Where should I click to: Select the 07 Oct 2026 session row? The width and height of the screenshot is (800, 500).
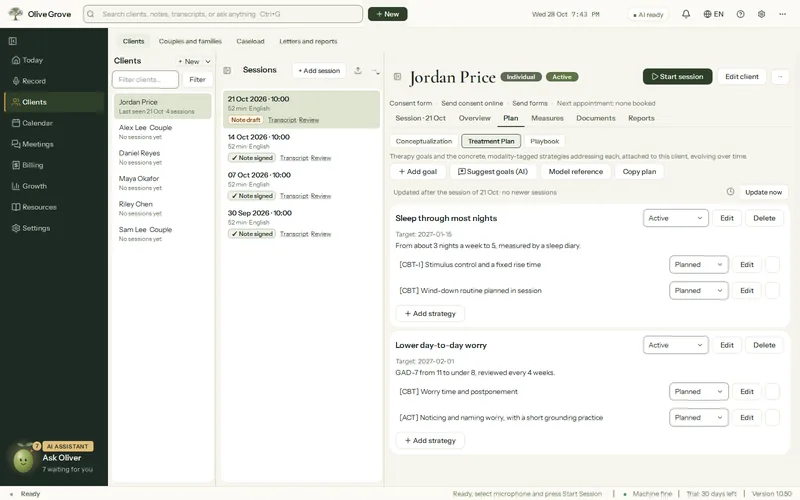302,185
